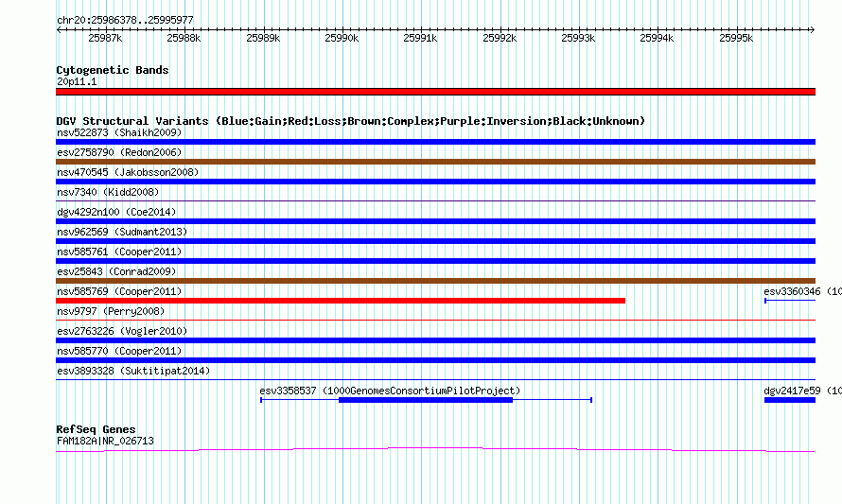Click the DGV Structural Variants track title
The image size is (842, 504).
(x=351, y=121)
